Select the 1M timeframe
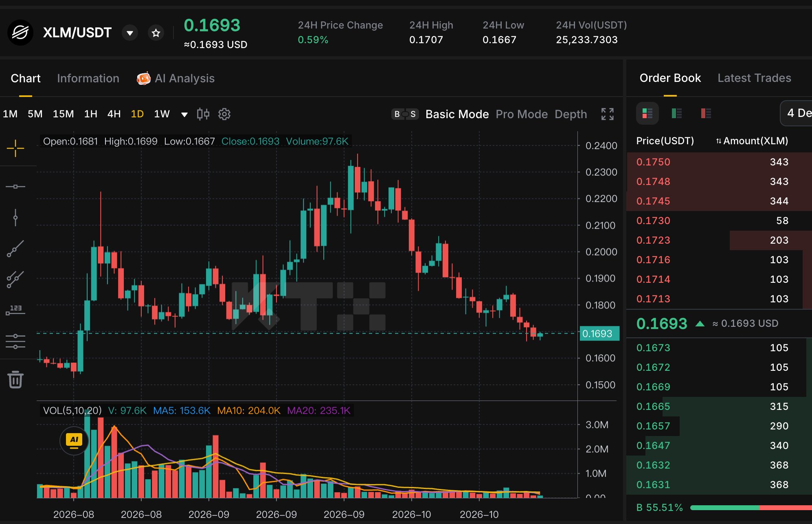The height and width of the screenshot is (524, 812). [x=10, y=114]
